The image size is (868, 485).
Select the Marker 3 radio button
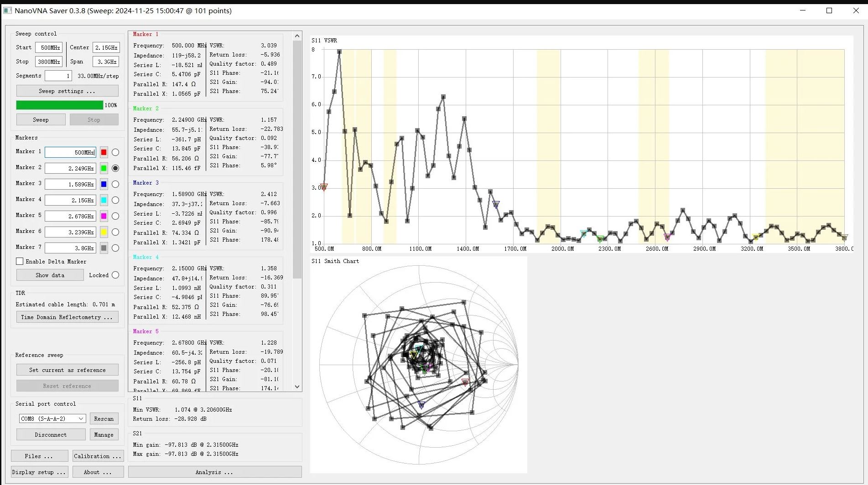pos(115,184)
